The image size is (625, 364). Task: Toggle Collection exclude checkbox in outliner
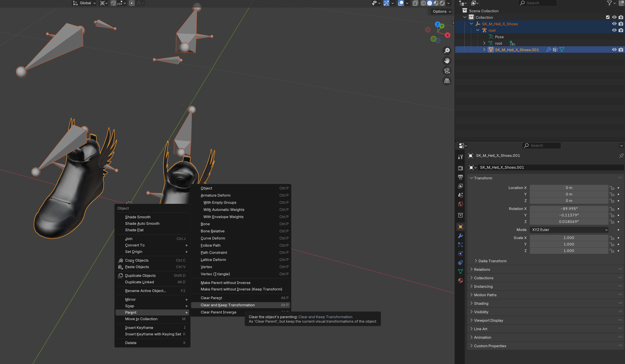608,17
